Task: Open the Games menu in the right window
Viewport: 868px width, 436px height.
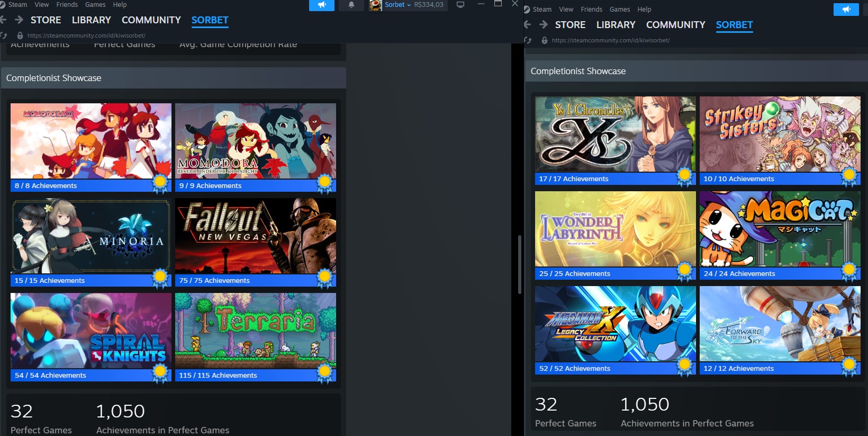Action: (x=620, y=10)
